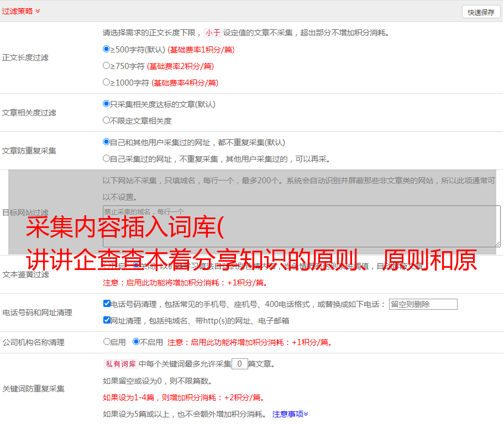Click the (基础费率4积分/篇) red note
504x424 pixels.
(185, 83)
